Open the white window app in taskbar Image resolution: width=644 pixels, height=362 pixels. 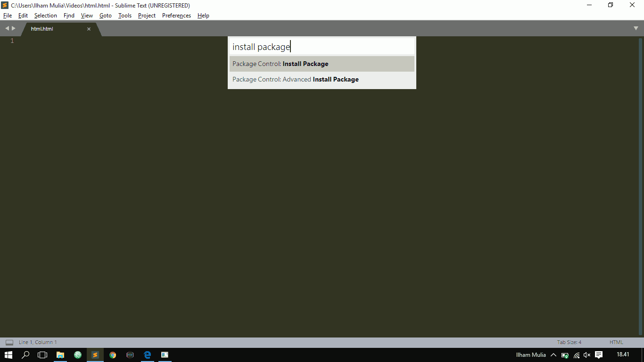pyautogui.click(x=165, y=355)
